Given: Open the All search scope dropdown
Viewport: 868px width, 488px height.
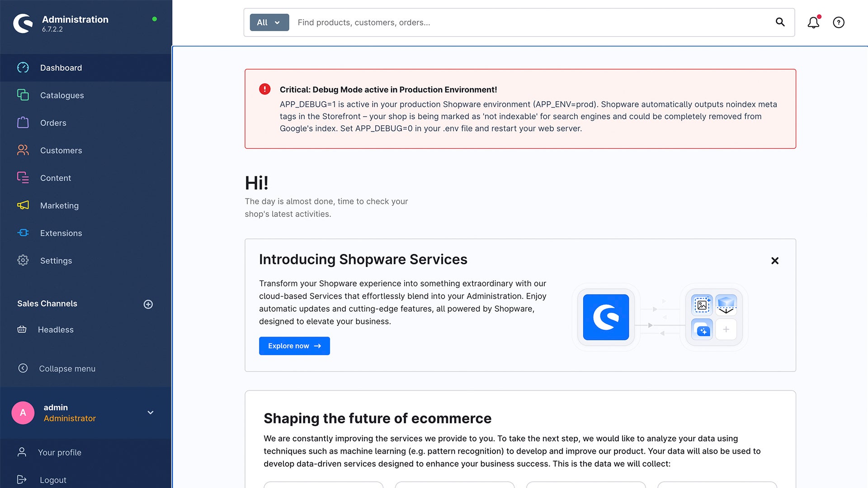Looking at the screenshot, I should (x=269, y=23).
